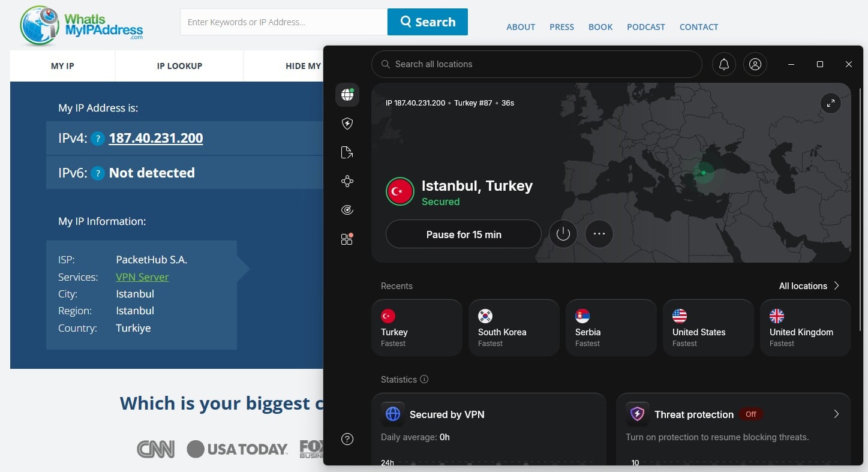This screenshot has width=868, height=472.
Task: Connect to United States recent location
Action: pos(708,328)
